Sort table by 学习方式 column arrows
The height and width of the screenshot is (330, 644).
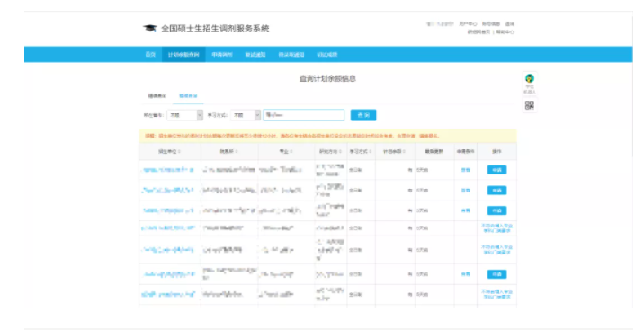coord(370,152)
